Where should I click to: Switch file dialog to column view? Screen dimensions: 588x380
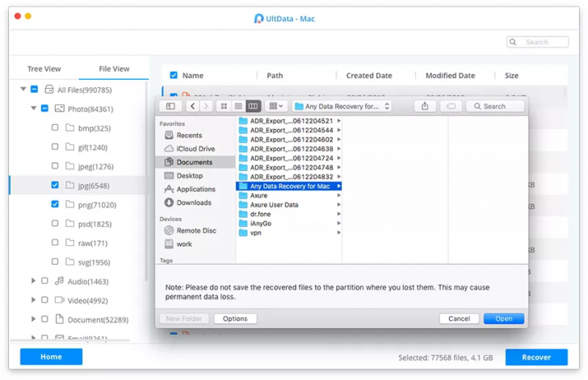(x=253, y=106)
